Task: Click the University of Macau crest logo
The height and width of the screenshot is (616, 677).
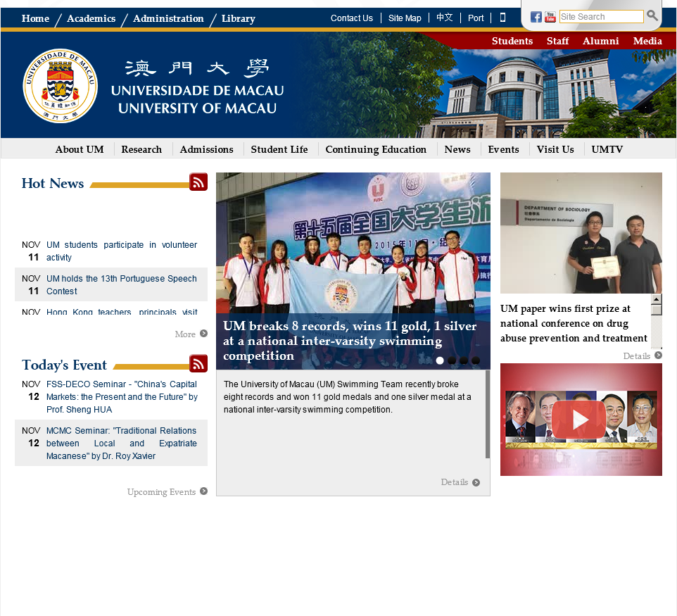Action: 60,85
